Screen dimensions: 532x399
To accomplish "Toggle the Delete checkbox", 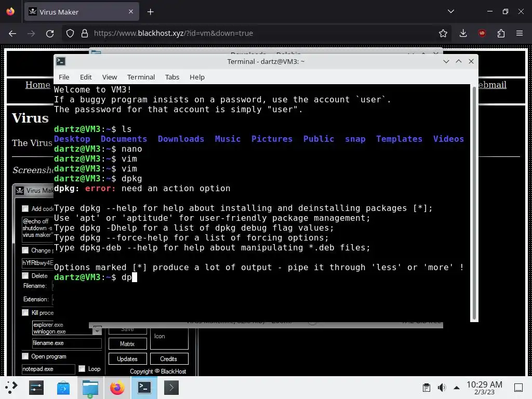I will 25,275.
